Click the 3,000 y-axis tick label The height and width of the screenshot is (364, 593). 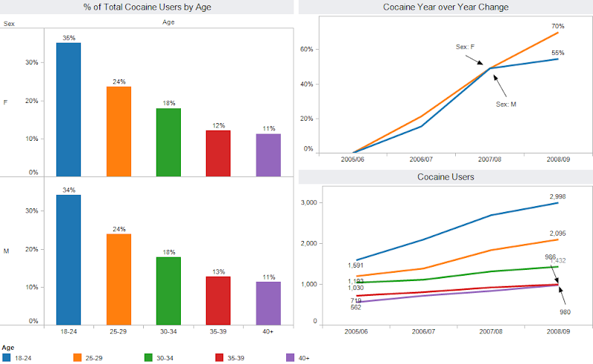pyautogui.click(x=309, y=202)
